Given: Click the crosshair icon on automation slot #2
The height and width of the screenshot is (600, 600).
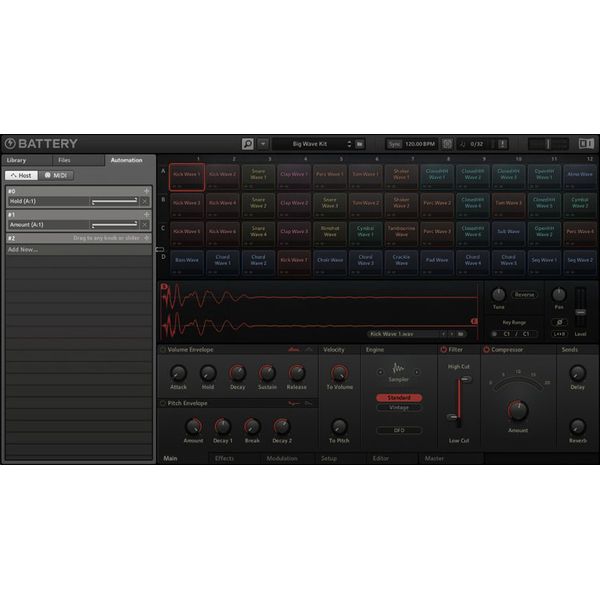Looking at the screenshot, I should pyautogui.click(x=147, y=238).
